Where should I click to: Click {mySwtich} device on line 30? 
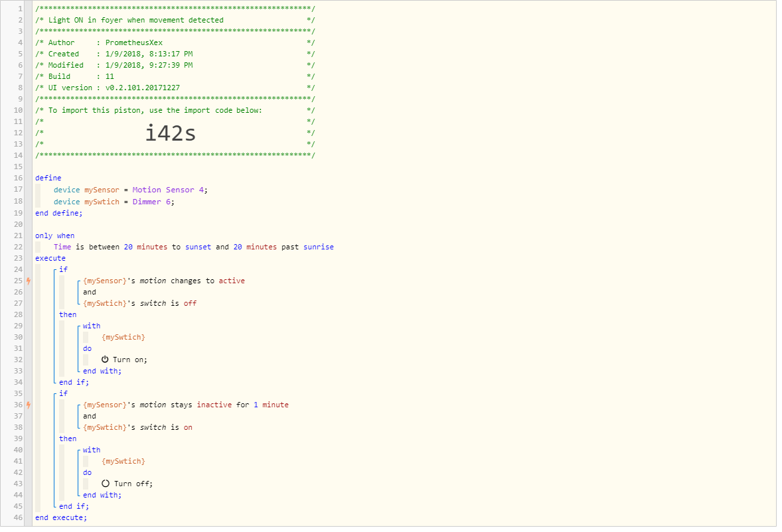coord(123,337)
